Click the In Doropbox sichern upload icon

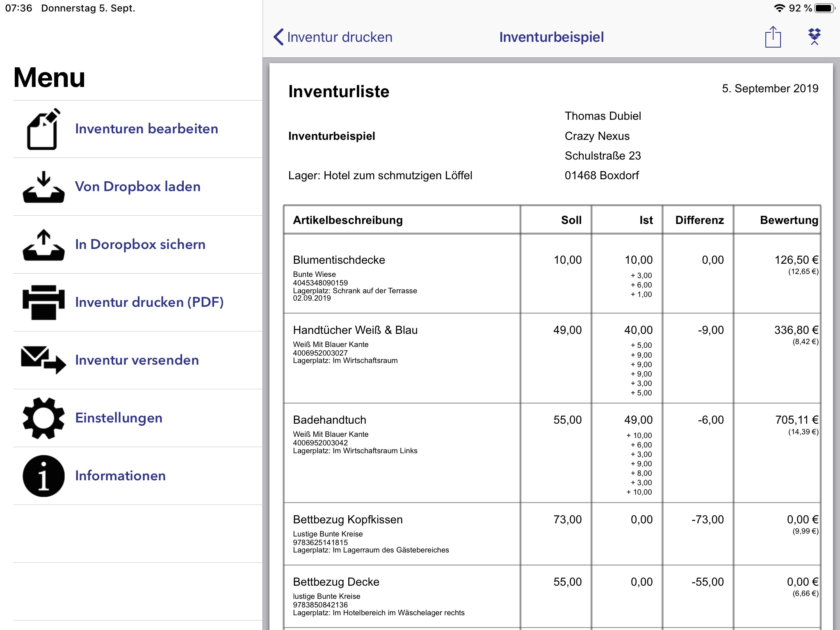pos(43,244)
